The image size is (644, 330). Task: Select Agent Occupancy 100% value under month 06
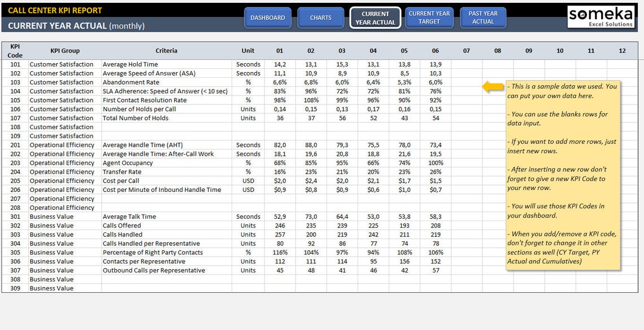pos(435,162)
